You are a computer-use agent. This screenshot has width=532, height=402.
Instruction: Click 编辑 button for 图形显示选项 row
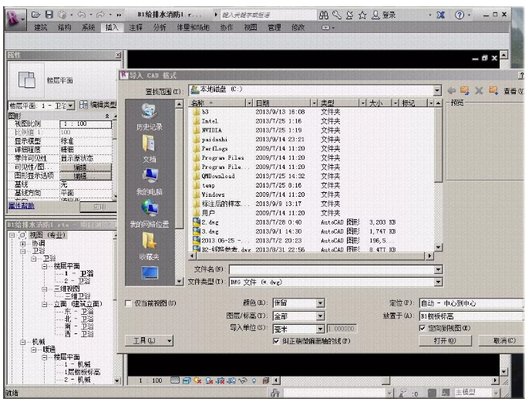pyautogui.click(x=86, y=176)
